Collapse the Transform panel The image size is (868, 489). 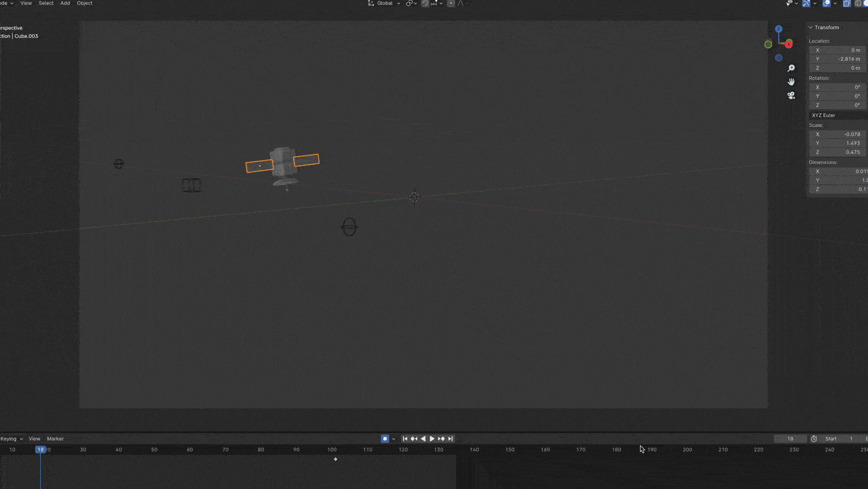[811, 27]
